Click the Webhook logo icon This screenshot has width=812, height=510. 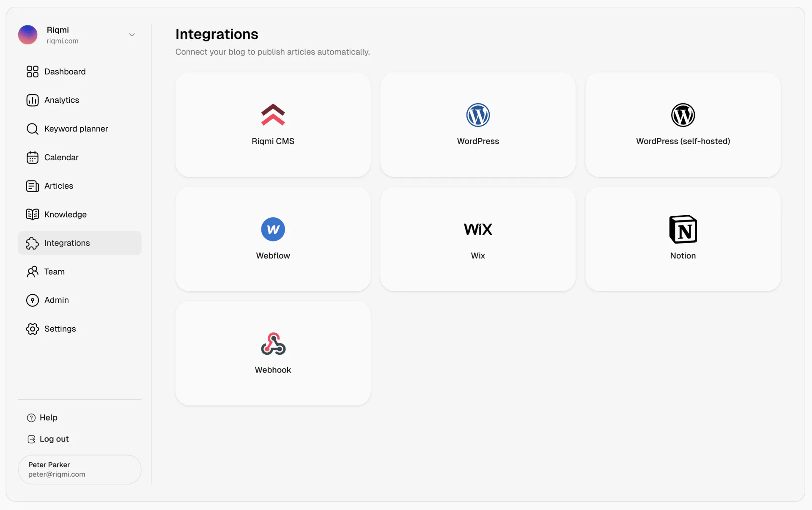pyautogui.click(x=273, y=343)
